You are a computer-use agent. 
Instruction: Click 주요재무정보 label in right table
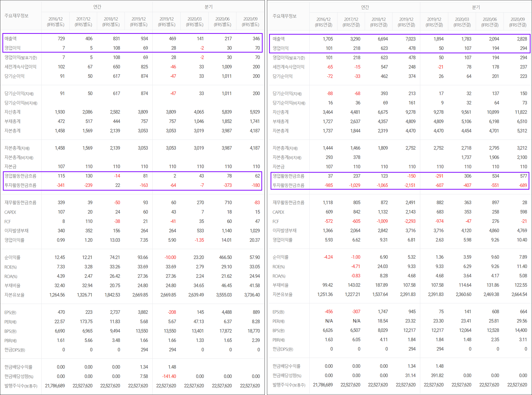(284, 16)
